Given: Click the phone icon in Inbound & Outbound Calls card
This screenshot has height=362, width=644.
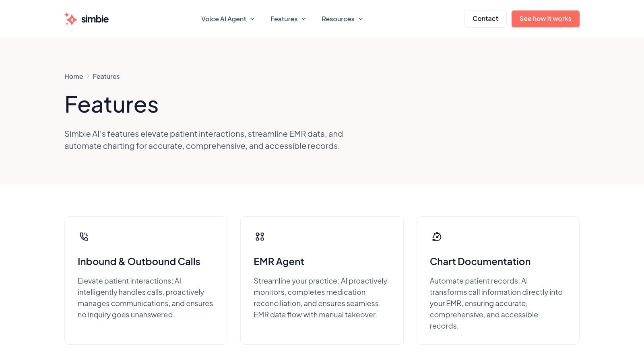Looking at the screenshot, I should [x=84, y=237].
